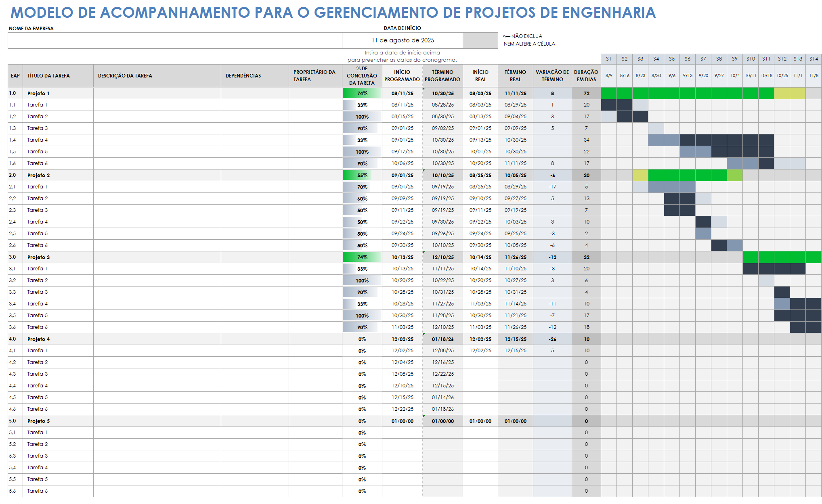Click the '% DE CONCLUSÃO DA TAREFA' header
The height and width of the screenshot is (504, 822).
pos(362,76)
